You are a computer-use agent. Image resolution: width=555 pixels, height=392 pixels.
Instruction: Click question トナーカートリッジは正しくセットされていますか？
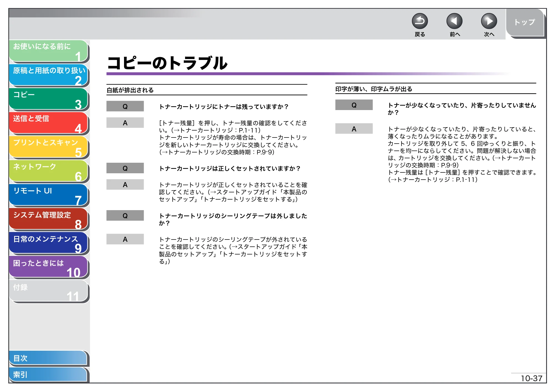(230, 169)
